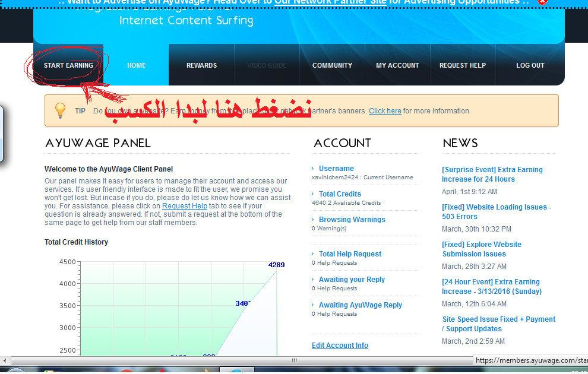Screen dimensions: 588x374
Task: Open the MY ACCOUNT tab
Action: pyautogui.click(x=397, y=65)
